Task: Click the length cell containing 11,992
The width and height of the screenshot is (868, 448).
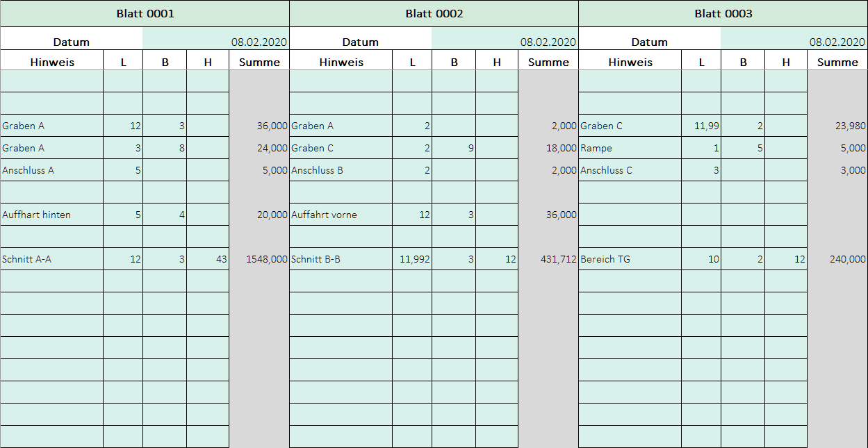Action: pos(412,259)
